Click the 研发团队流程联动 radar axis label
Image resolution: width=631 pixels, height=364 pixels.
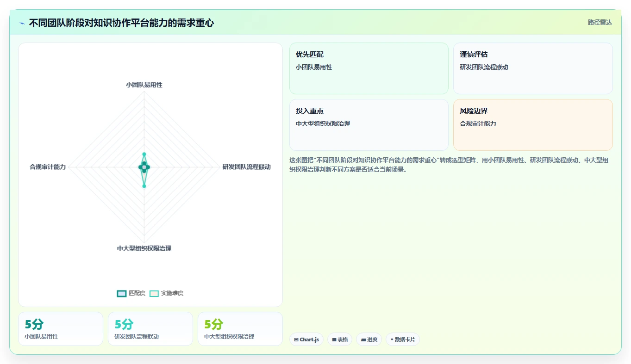pyautogui.click(x=246, y=167)
